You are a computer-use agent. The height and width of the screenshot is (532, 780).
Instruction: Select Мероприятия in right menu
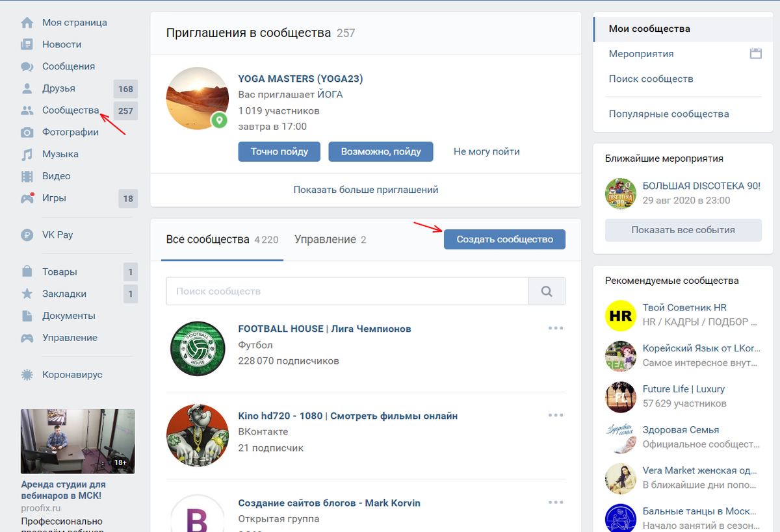point(641,54)
